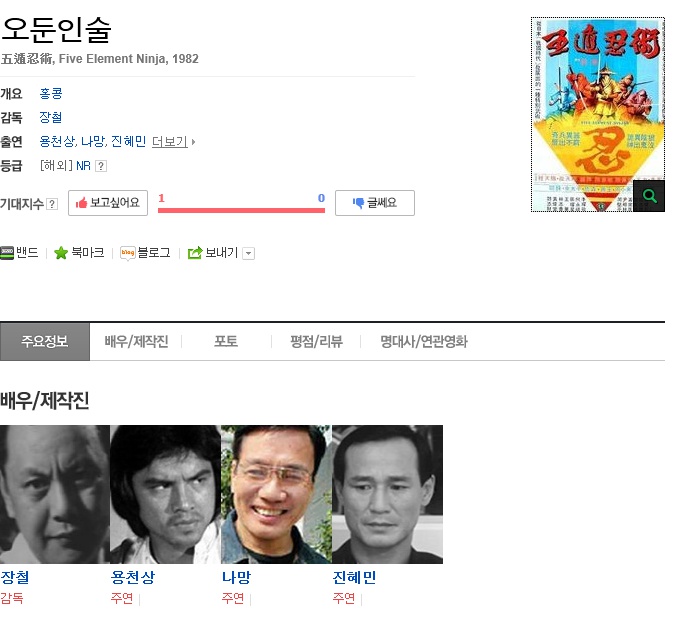The width and height of the screenshot is (675, 622).
Task: Click the 밴드 share icon
Action: point(7,253)
